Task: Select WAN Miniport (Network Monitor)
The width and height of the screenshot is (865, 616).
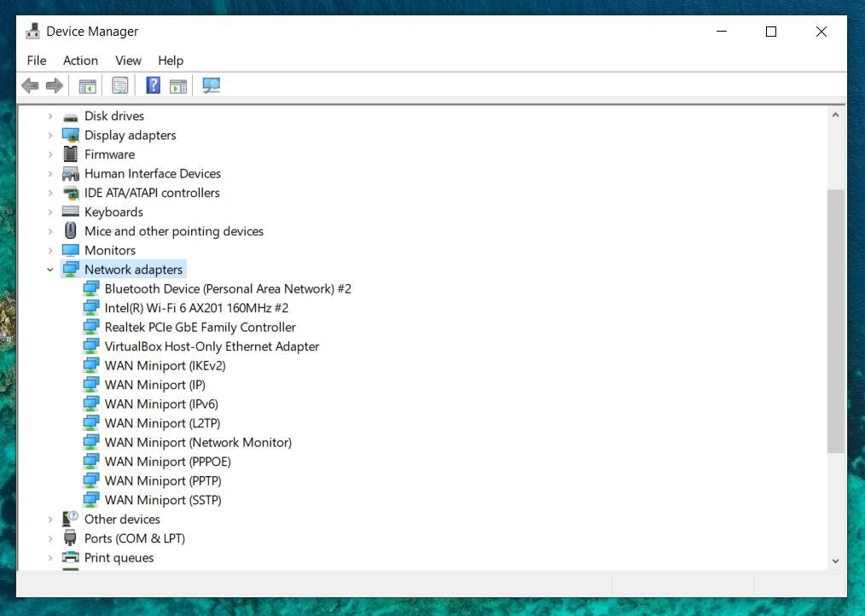Action: tap(198, 442)
